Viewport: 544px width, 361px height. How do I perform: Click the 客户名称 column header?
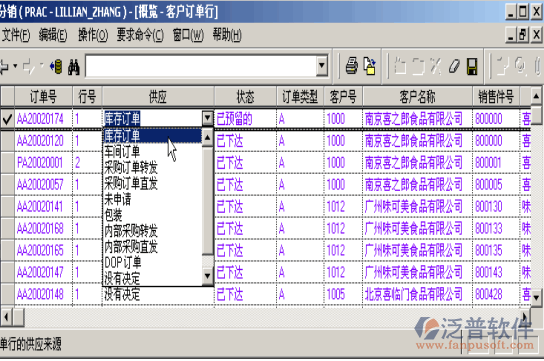(417, 96)
